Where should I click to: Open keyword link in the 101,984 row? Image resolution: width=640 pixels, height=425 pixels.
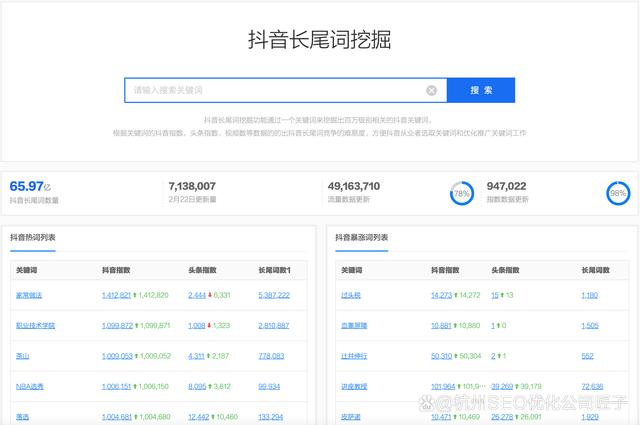(x=354, y=386)
